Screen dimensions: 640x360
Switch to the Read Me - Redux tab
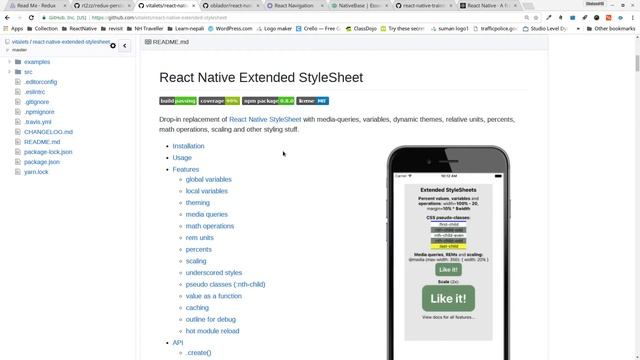pyautogui.click(x=38, y=6)
